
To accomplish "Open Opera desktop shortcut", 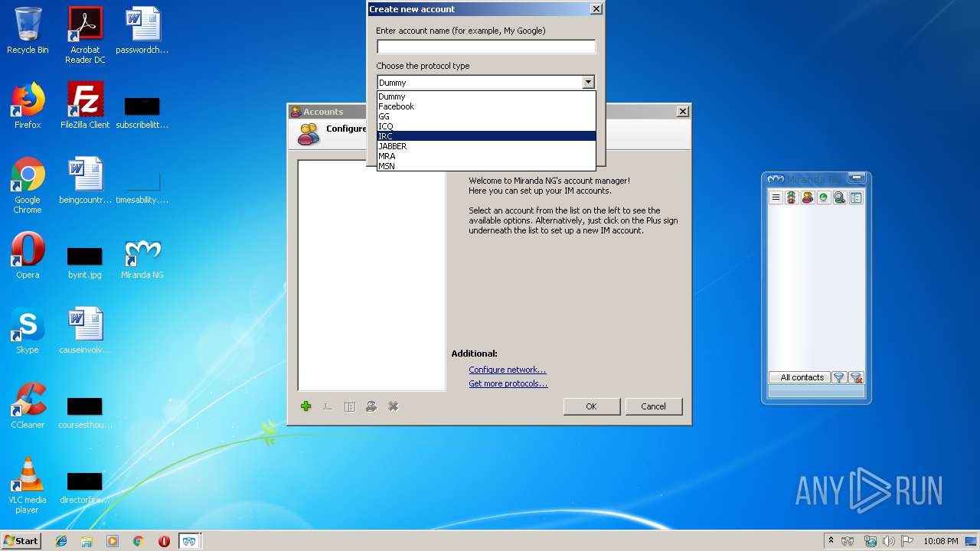I will (x=28, y=256).
